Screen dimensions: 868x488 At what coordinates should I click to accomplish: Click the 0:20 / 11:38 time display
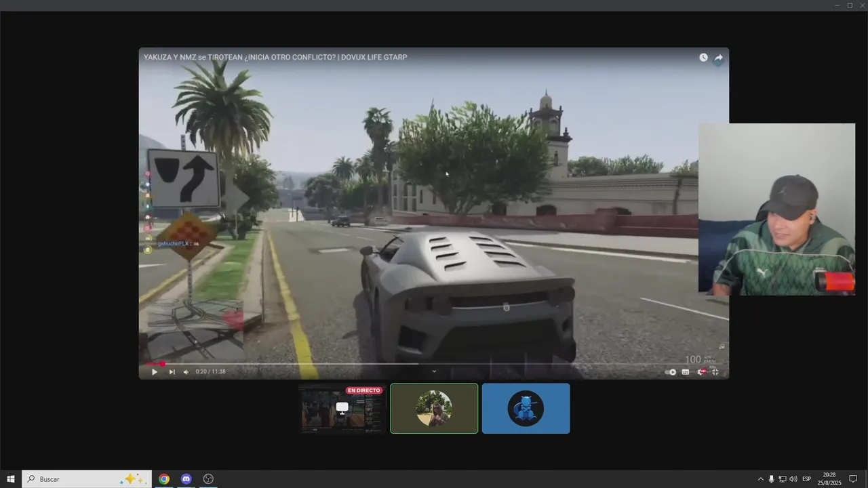211,371
